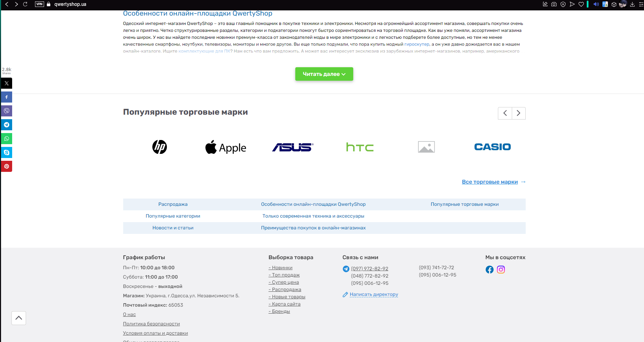The width and height of the screenshot is (644, 342).
Task: Share via WhatsApp sidebar icon
Action: 7,139
